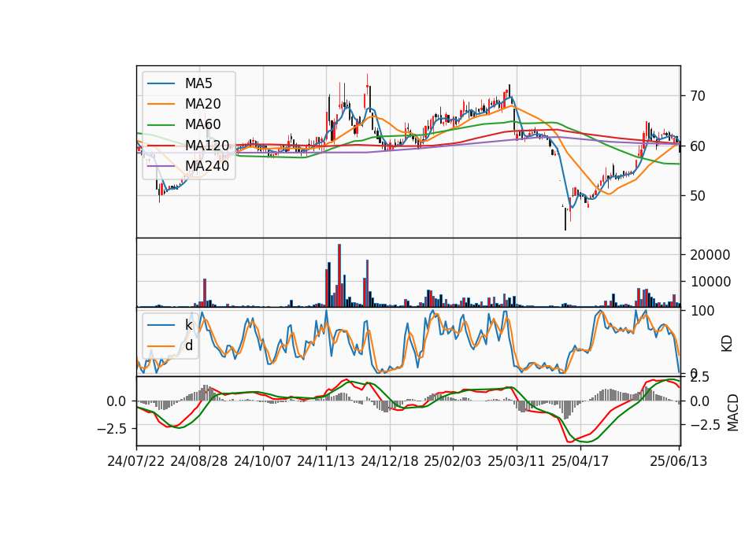Click the MA5 legend label
756x543 pixels.
click(198, 83)
